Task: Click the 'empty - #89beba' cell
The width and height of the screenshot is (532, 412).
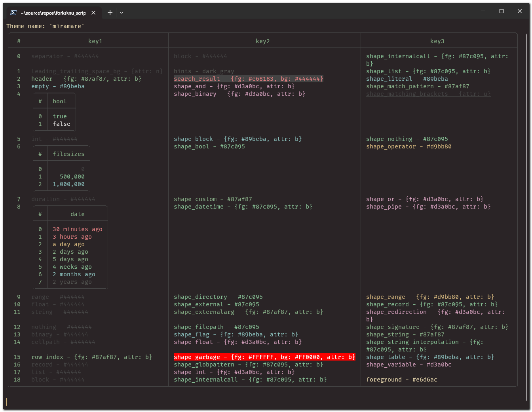Action: [58, 86]
